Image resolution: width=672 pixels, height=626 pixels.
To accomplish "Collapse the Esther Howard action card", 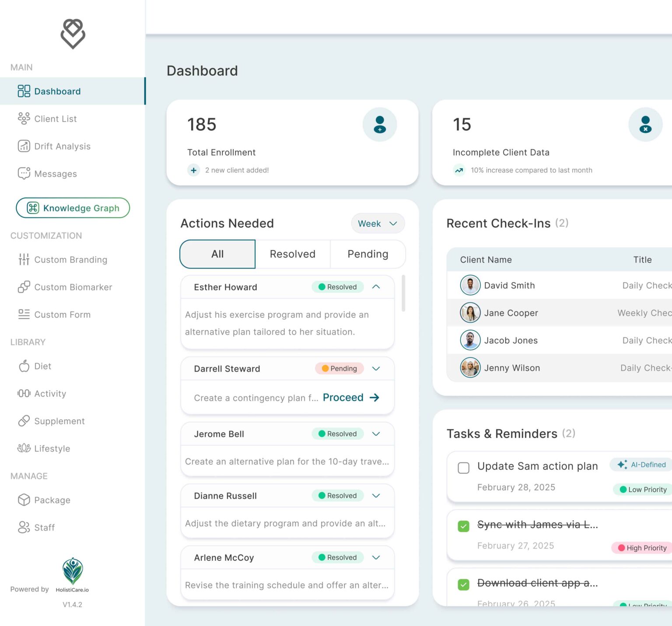I will 376,287.
